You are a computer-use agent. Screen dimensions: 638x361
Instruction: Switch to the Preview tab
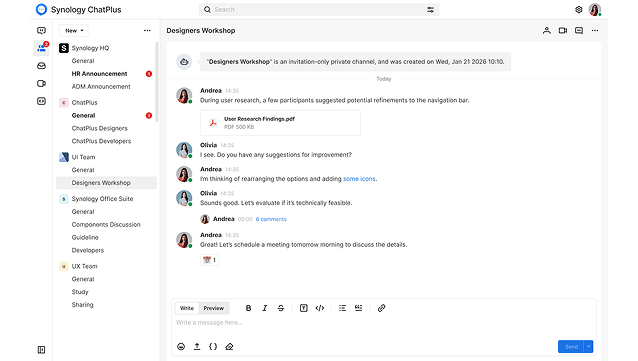[214, 308]
